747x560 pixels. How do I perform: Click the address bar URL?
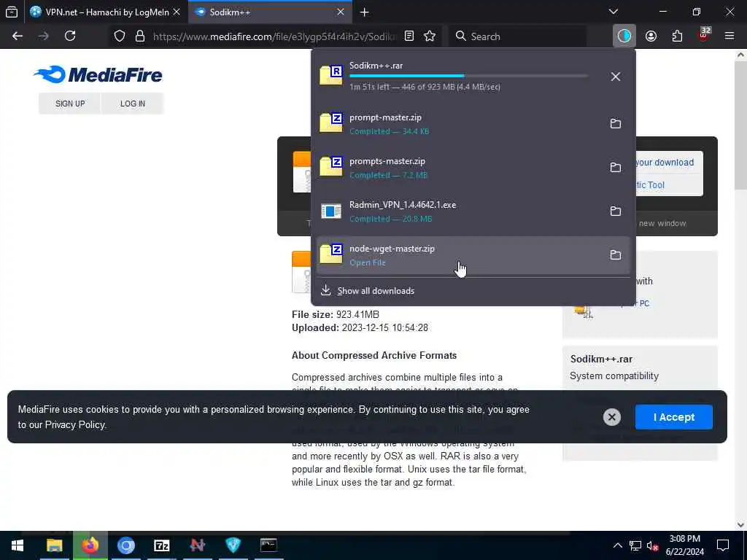click(x=274, y=36)
